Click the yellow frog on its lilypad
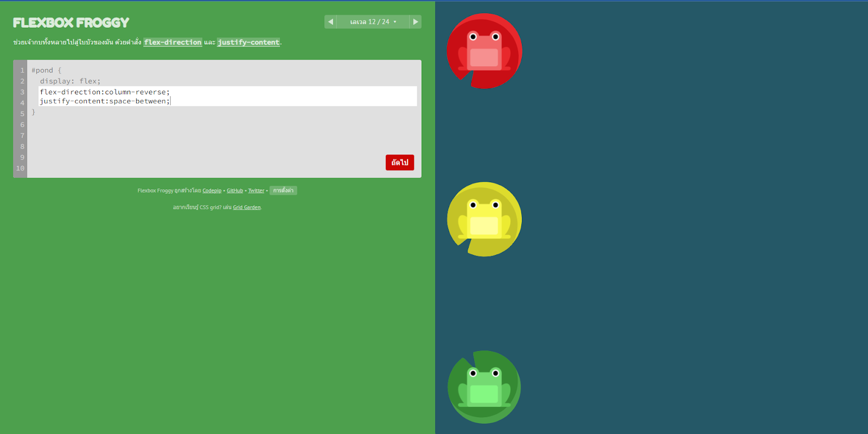The height and width of the screenshot is (434, 868). pyautogui.click(x=484, y=219)
